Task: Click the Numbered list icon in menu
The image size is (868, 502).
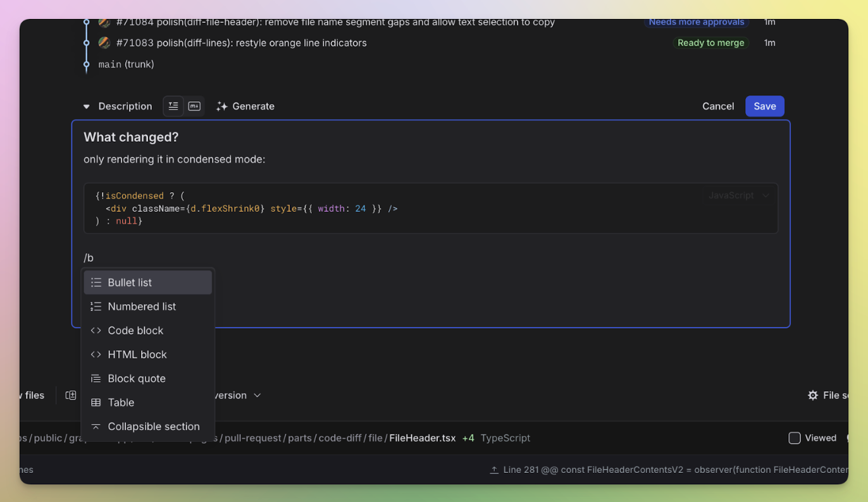Action: point(96,306)
